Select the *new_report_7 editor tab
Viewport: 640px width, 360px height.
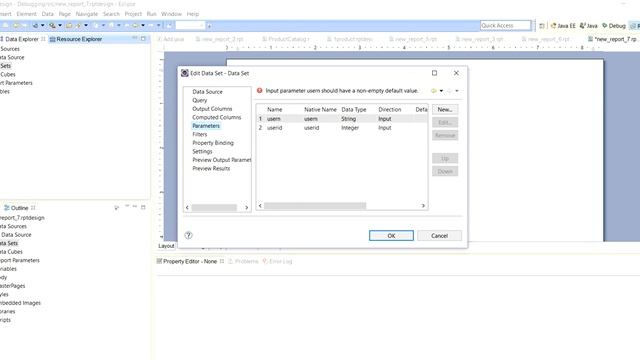point(612,39)
